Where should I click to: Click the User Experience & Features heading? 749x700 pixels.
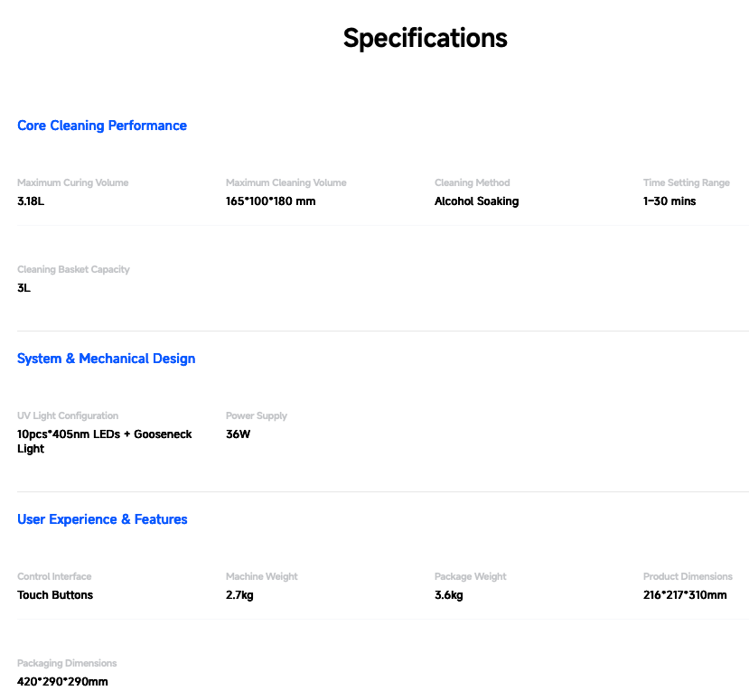tap(102, 519)
